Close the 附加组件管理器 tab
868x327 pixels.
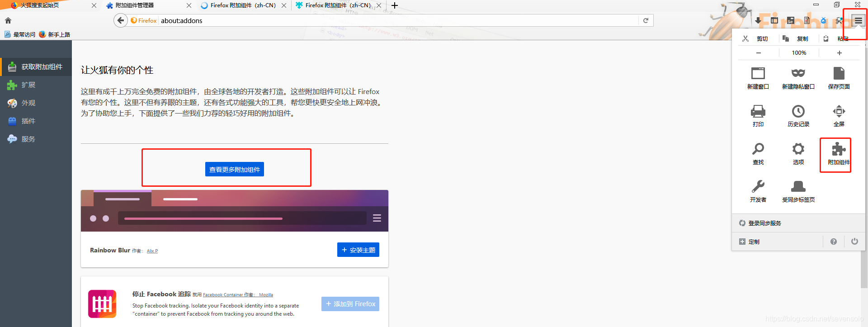189,5
